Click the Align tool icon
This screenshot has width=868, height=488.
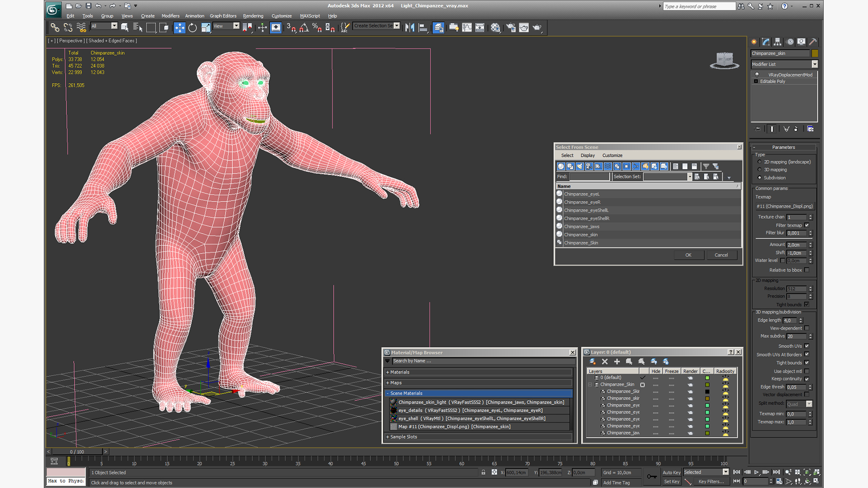(x=423, y=28)
